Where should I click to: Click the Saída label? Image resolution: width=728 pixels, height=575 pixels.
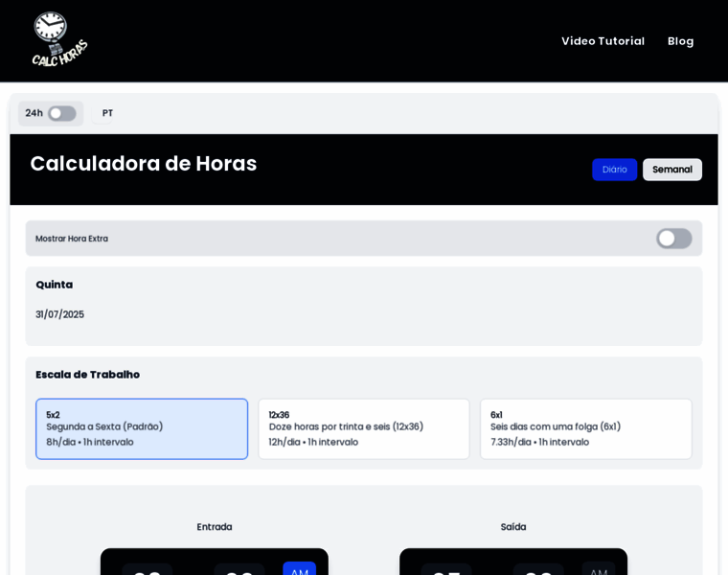click(513, 527)
